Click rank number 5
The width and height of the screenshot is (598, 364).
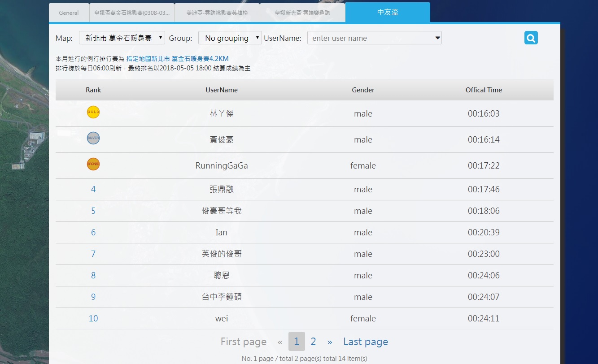tap(93, 211)
